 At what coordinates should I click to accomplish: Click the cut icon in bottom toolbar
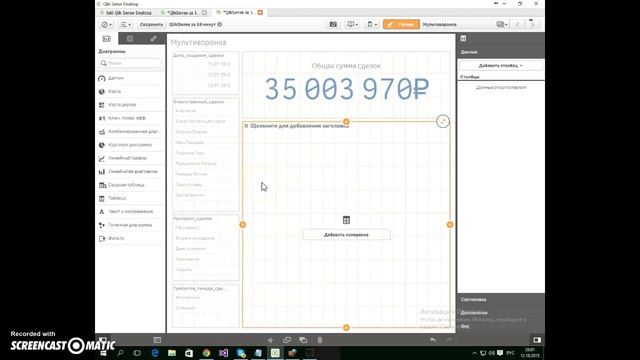270,340
